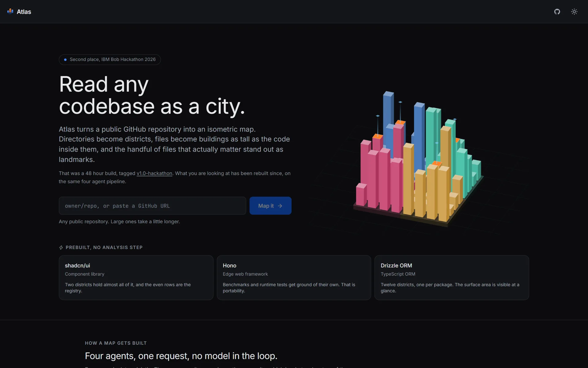Click the Atlas brand name in header
Screen dimensions: 588x368
24,12
